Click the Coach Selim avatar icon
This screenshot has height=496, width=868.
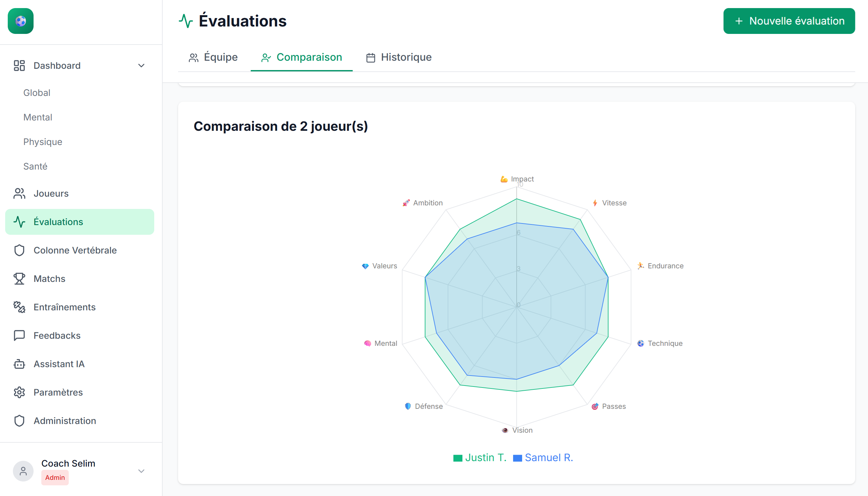(23, 471)
